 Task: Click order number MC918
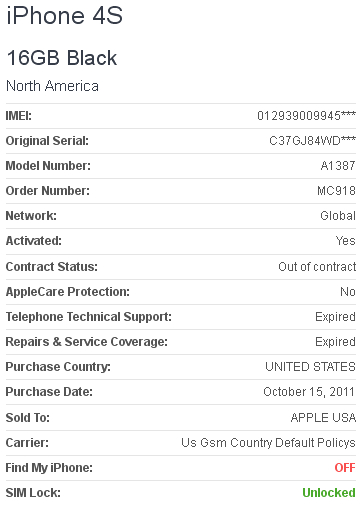(x=336, y=191)
